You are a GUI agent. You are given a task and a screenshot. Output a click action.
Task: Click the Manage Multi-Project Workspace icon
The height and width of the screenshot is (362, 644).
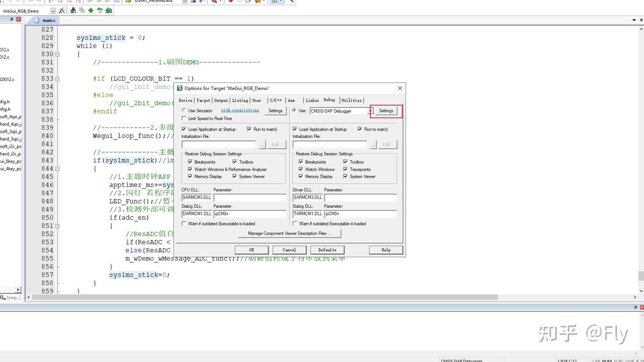tap(82, 11)
